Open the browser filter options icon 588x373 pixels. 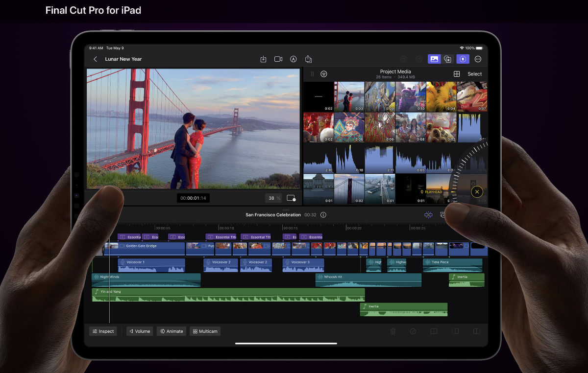pos(324,74)
